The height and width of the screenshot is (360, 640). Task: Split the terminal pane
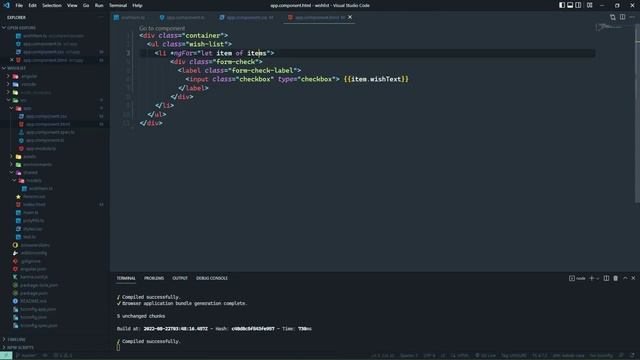(x=606, y=278)
